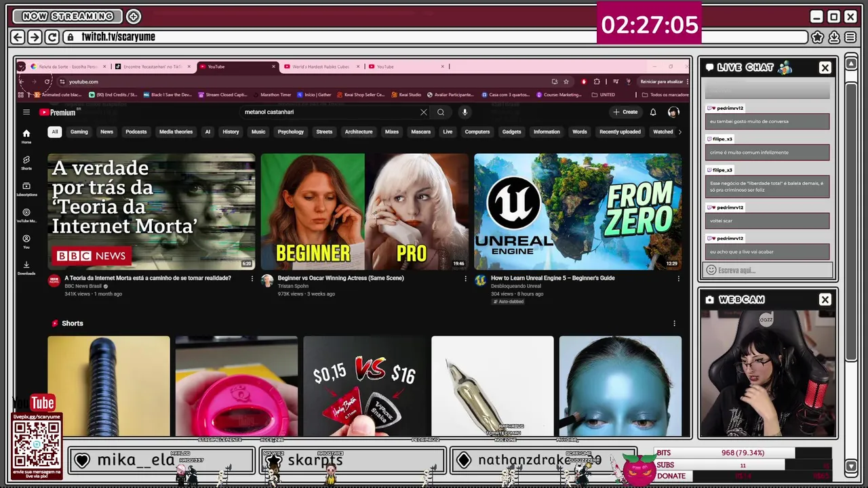The image size is (868, 488).
Task: Open Shorts from the YouTube sidebar
Action: [26, 163]
